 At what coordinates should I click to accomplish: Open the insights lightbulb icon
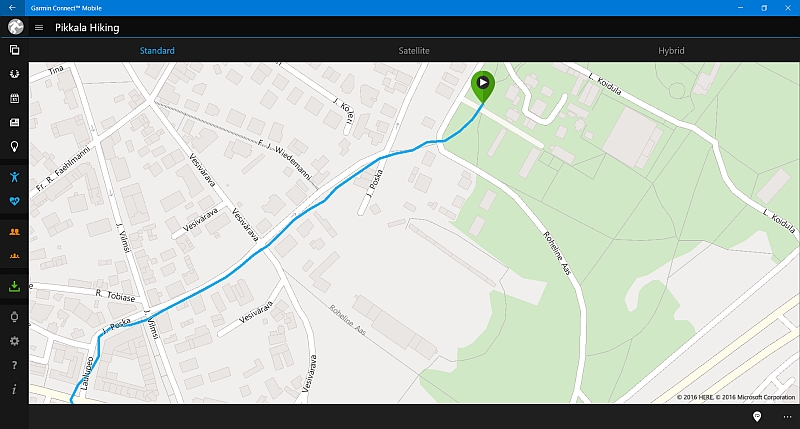coord(14,147)
